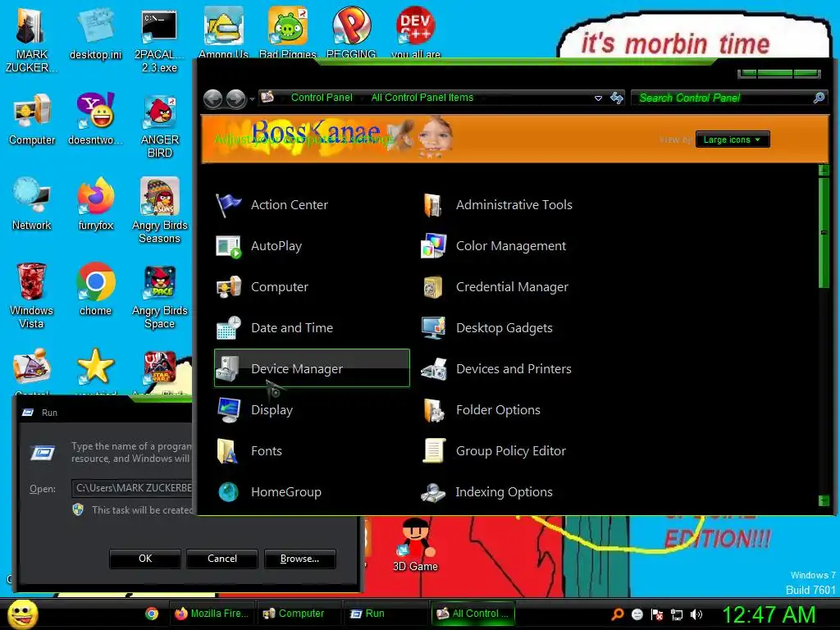Click OK in the Run dialog
840x630 pixels.
point(145,559)
